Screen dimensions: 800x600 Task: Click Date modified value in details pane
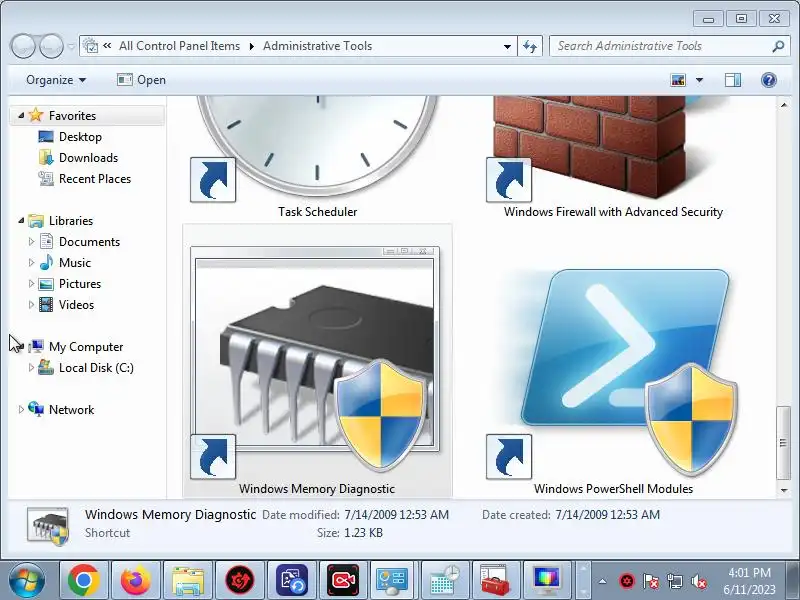396,514
